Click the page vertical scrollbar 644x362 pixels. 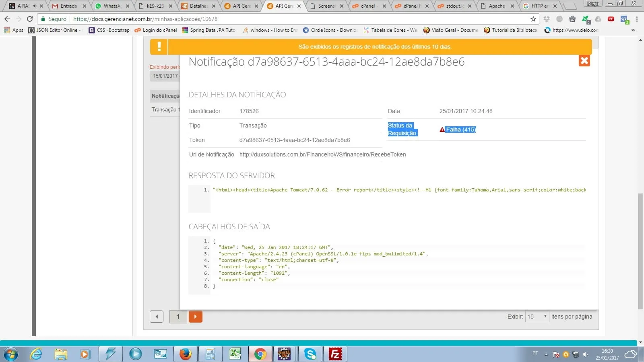[640, 249]
